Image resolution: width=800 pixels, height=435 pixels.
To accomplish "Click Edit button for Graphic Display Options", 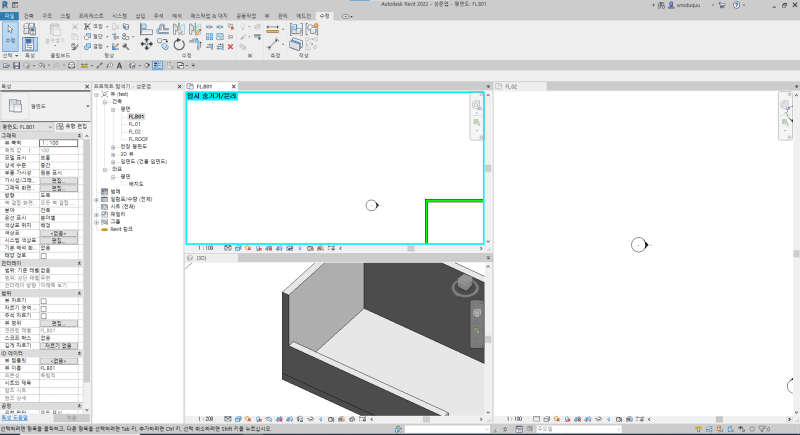I will 59,188.
